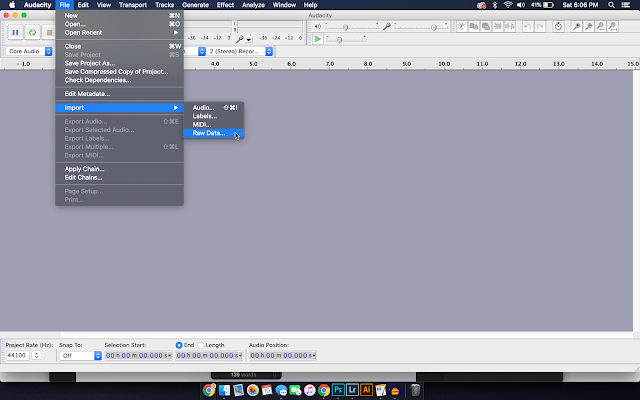
Task: Click the green Play-at-Speed button
Action: pyautogui.click(x=318, y=39)
